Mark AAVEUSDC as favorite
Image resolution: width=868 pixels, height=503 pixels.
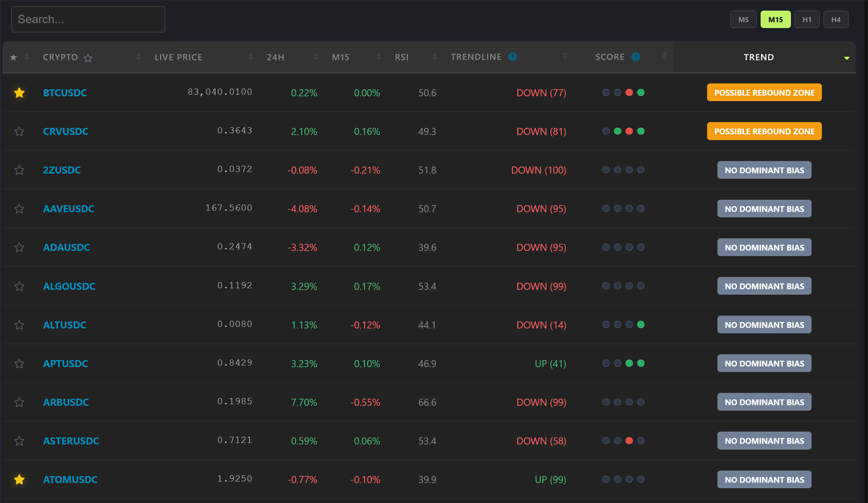[x=20, y=209]
